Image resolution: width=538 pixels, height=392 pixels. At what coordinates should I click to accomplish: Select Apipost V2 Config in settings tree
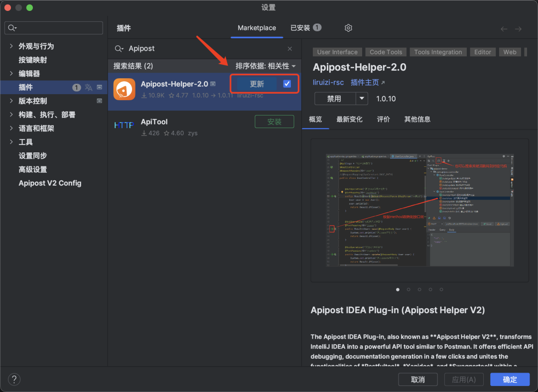click(x=50, y=183)
